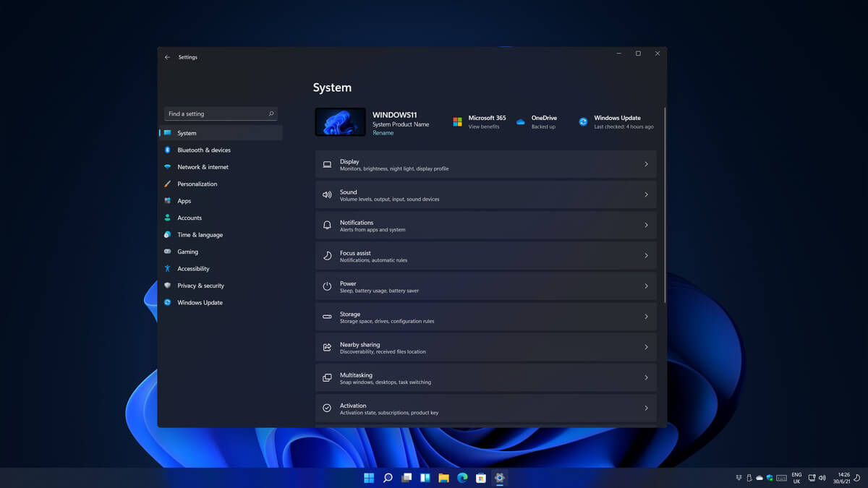Click the taskbar clock showing 14:26
868x488 pixels.
coord(843,478)
